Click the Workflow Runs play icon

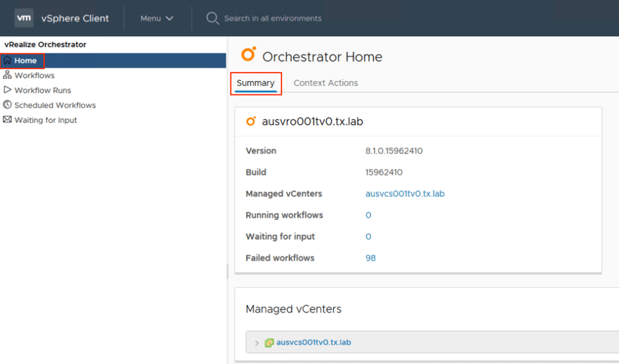coord(7,90)
